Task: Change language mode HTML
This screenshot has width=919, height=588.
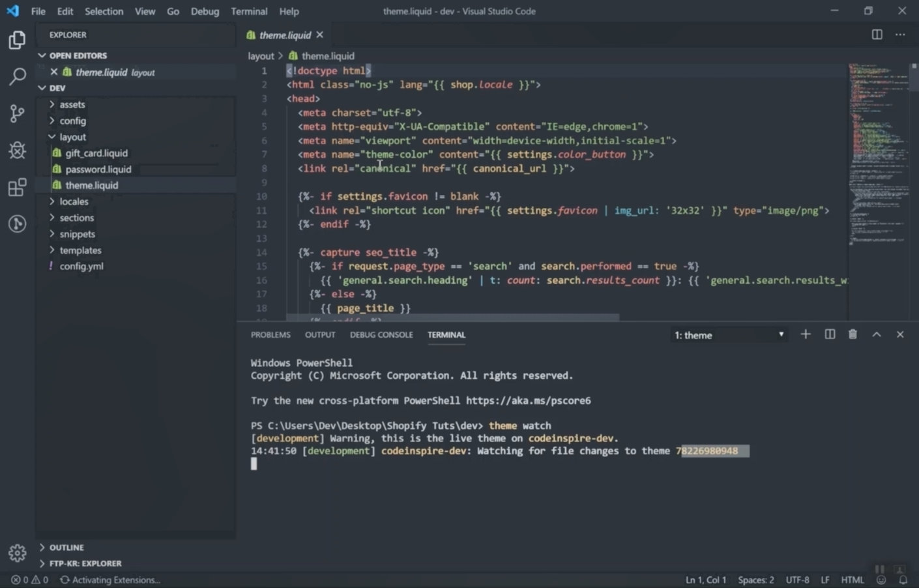Action: pyautogui.click(x=852, y=580)
